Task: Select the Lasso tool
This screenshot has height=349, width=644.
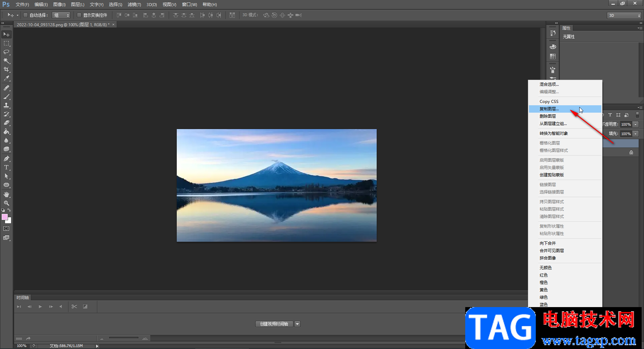Action: pos(6,52)
